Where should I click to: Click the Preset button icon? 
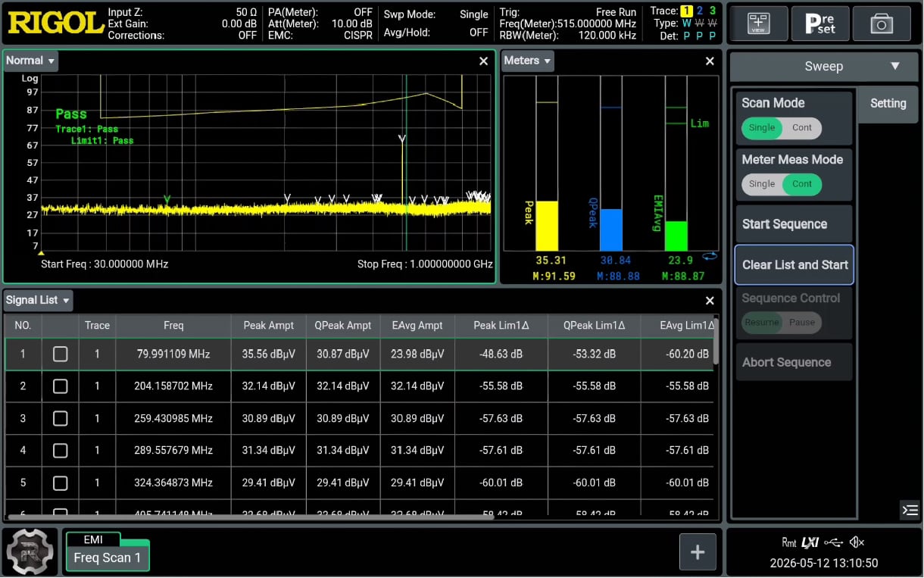point(819,23)
